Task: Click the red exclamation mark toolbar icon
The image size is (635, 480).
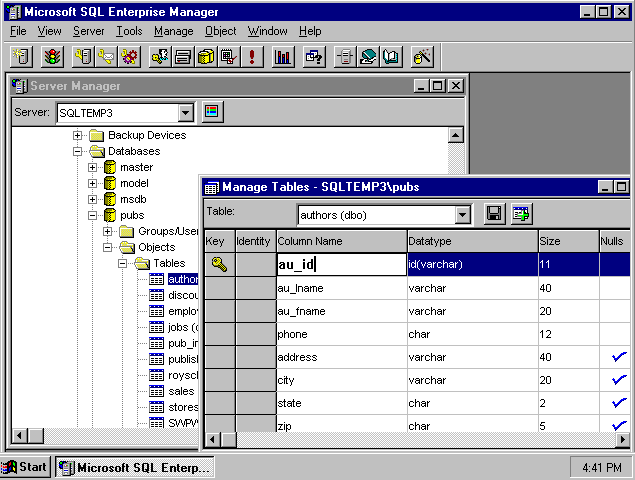Action: tap(250, 57)
